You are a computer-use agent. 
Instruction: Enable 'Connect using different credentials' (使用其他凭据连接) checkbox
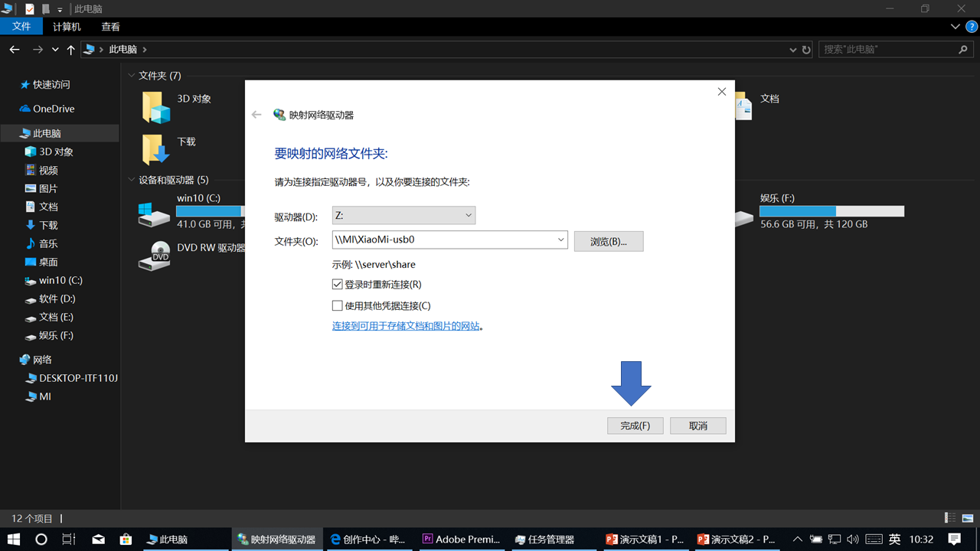(x=338, y=306)
